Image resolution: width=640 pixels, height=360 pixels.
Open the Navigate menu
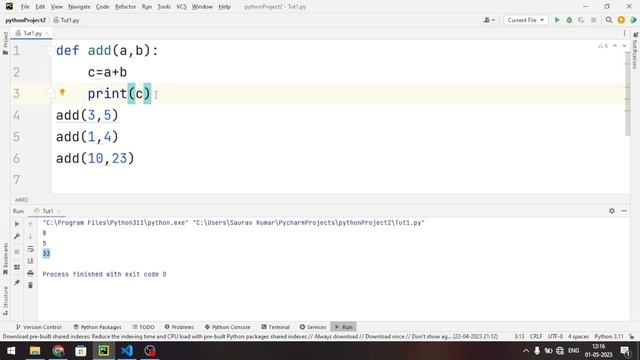79,7
